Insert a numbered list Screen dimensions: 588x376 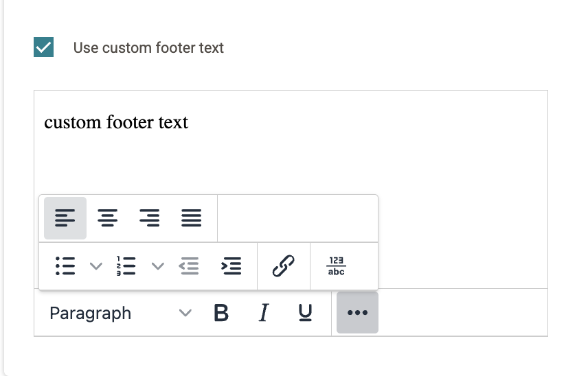[x=126, y=266]
